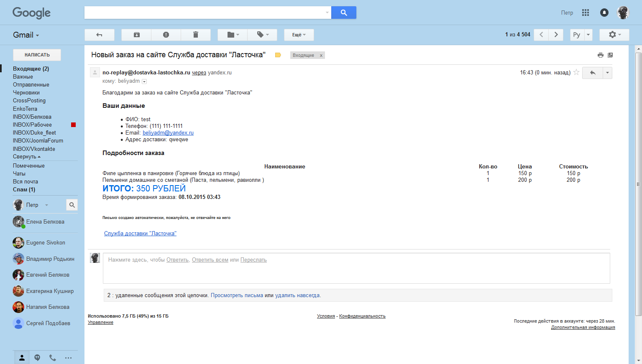This screenshot has height=364, width=642.
Task: Open the Черновики folder
Action: tap(26, 92)
